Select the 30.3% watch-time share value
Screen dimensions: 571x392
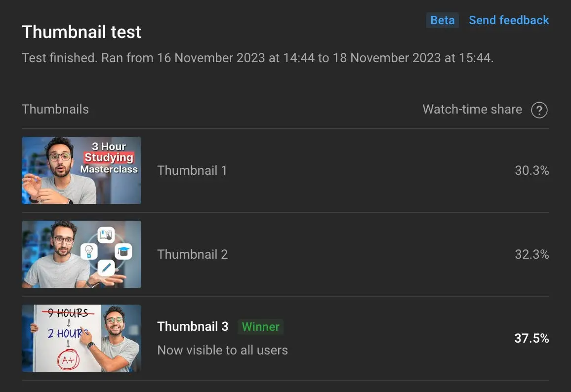tap(532, 170)
